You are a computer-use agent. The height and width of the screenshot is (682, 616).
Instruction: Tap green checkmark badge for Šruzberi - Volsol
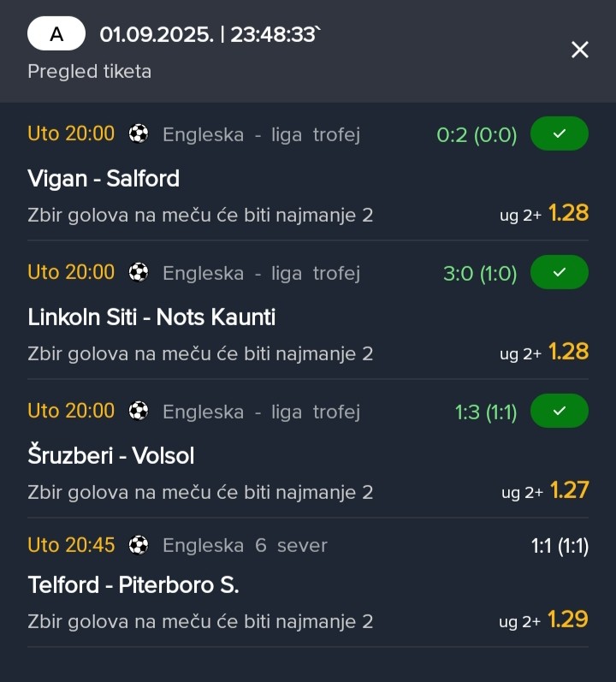(559, 411)
